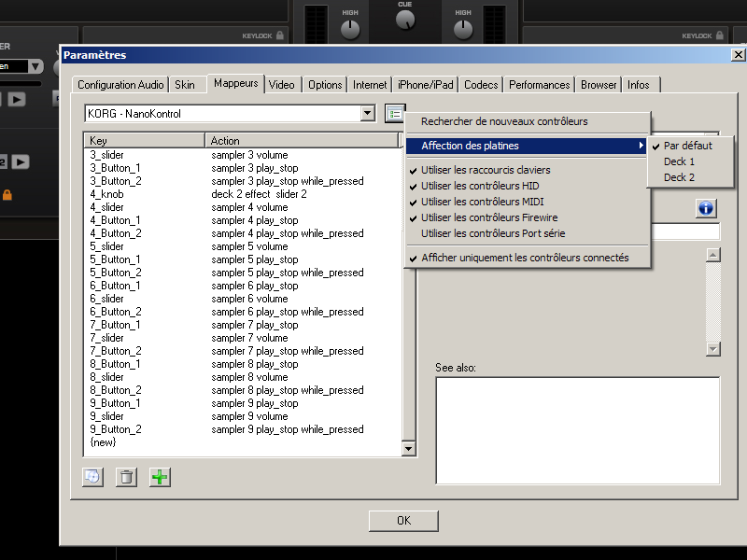747x560 pixels.
Task: Choose Rechercher de nouveaux contrôleurs
Action: click(504, 121)
